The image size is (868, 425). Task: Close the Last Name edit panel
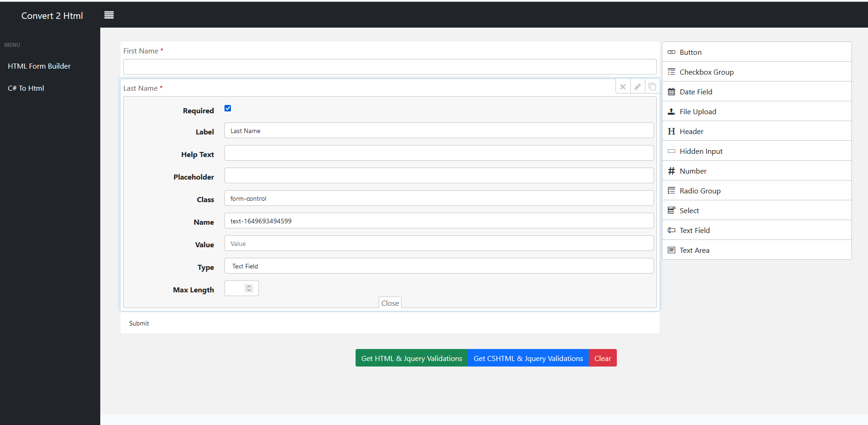pyautogui.click(x=390, y=303)
